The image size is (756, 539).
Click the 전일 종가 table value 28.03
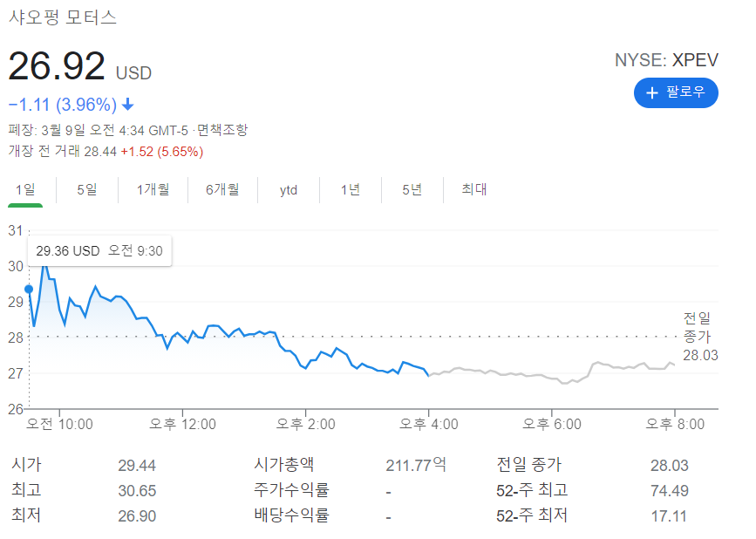[669, 466]
